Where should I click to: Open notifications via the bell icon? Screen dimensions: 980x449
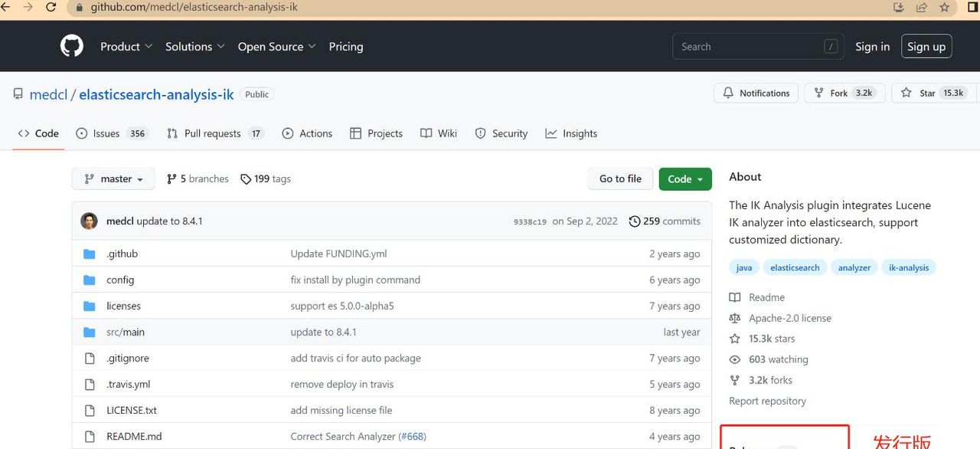click(x=728, y=93)
